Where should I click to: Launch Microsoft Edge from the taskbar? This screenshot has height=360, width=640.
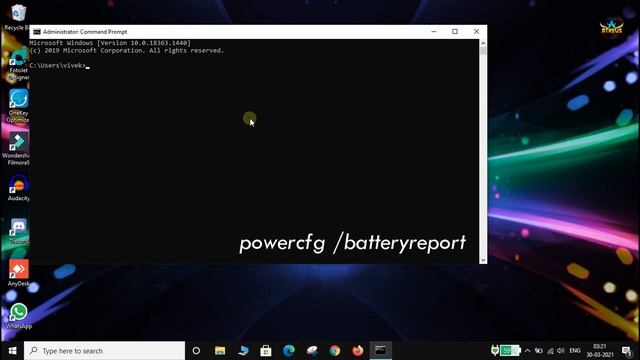click(x=289, y=351)
